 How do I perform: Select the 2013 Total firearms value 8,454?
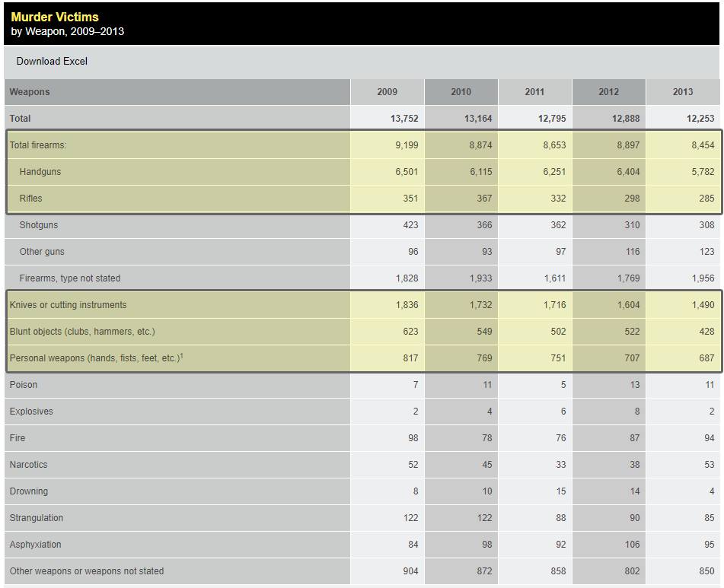[x=702, y=145]
